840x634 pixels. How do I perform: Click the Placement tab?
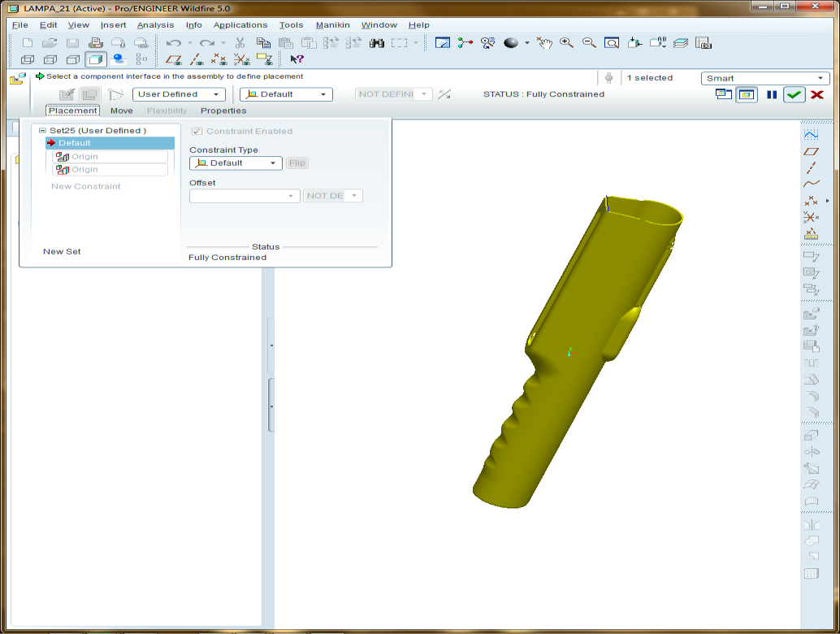[x=73, y=111]
